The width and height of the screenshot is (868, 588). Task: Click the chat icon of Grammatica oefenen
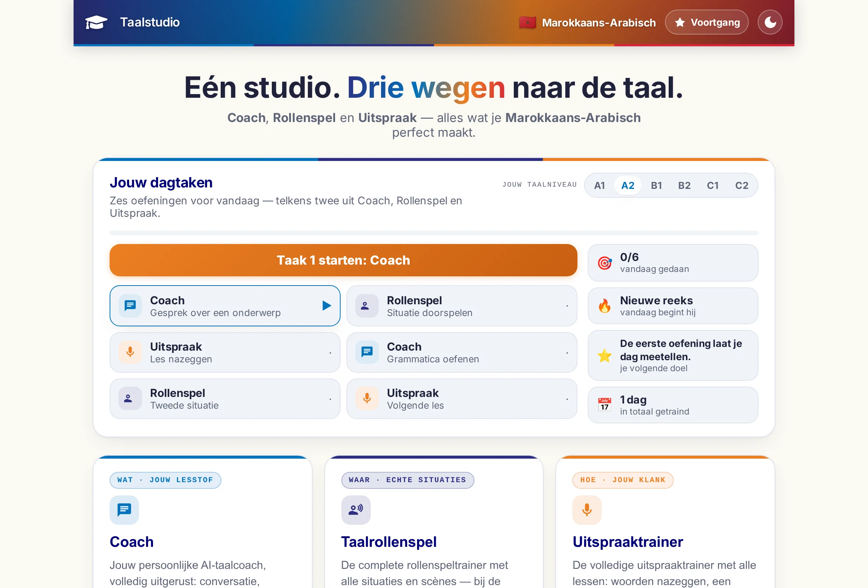click(366, 352)
